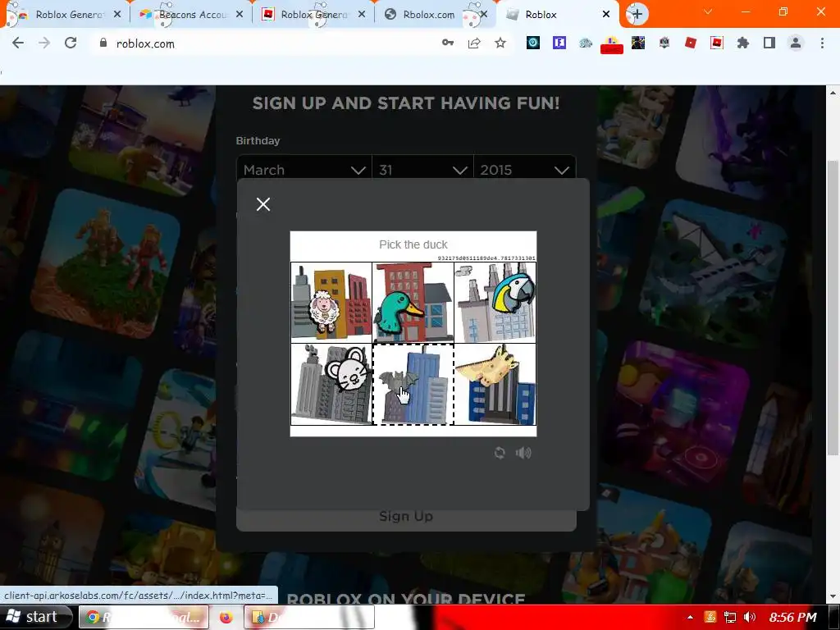
Task: Pick the green duck image tile
Action: 413,303
